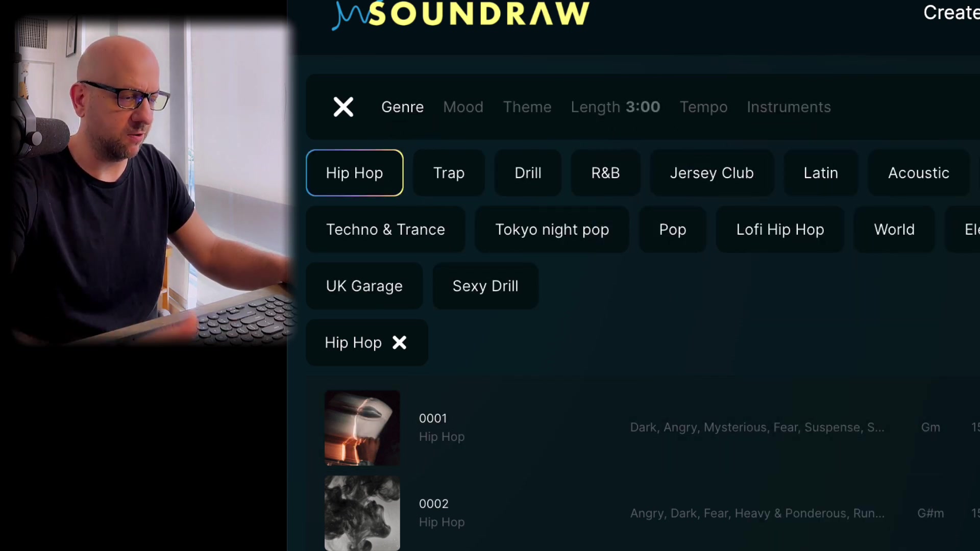Image resolution: width=980 pixels, height=551 pixels.
Task: Select Tokyo night pop genre
Action: (552, 230)
